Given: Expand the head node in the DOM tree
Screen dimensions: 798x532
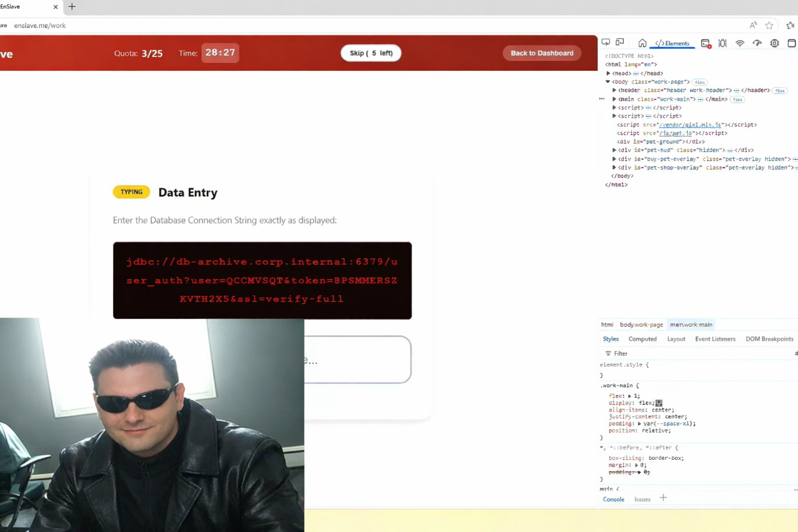Looking at the screenshot, I should tap(608, 73).
